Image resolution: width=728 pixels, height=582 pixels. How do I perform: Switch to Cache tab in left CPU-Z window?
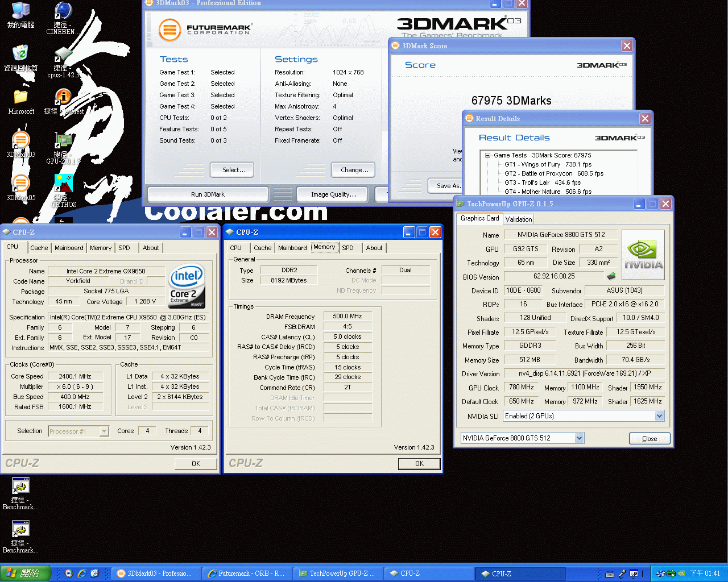pyautogui.click(x=39, y=248)
